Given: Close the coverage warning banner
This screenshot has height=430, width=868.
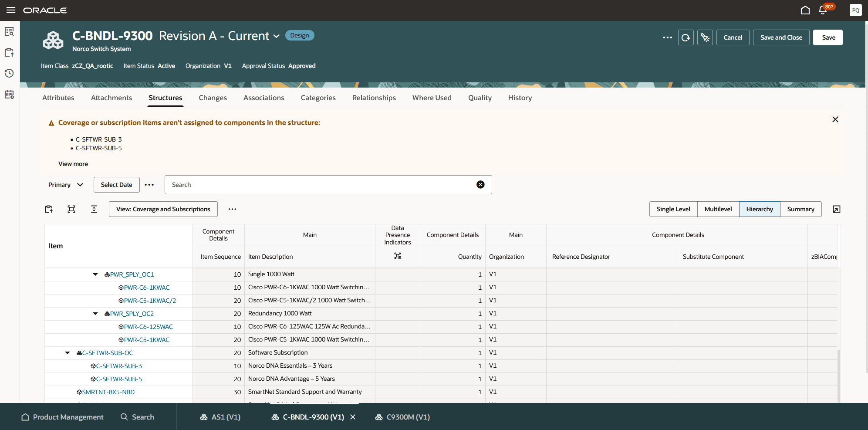Looking at the screenshot, I should [x=835, y=119].
